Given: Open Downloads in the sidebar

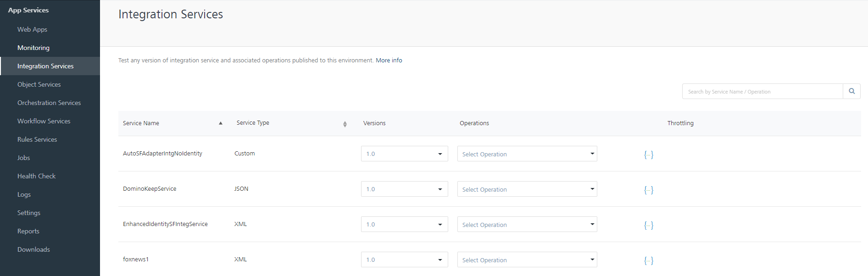Looking at the screenshot, I should (x=33, y=249).
